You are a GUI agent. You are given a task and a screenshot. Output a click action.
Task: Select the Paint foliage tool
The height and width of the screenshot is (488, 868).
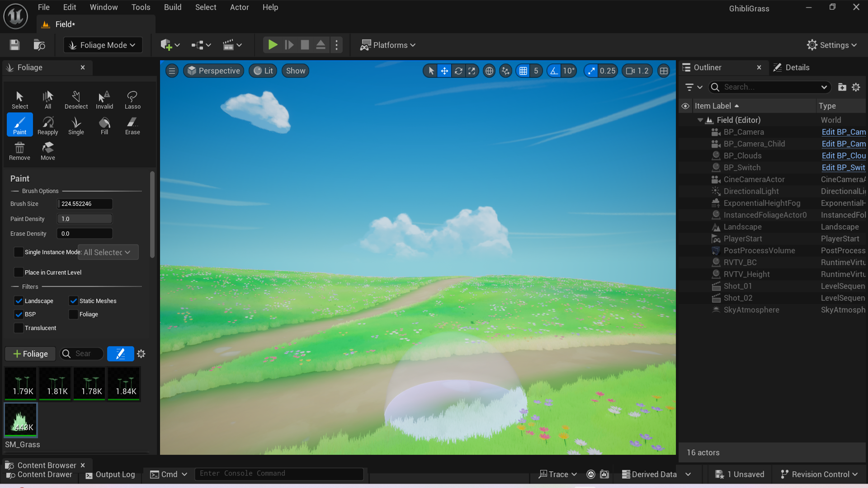pos(19,124)
